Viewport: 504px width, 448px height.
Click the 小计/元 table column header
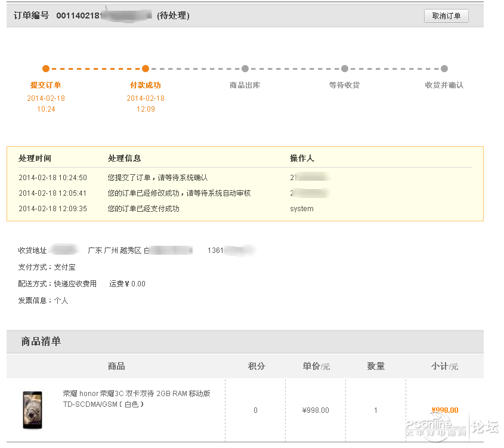pos(445,366)
